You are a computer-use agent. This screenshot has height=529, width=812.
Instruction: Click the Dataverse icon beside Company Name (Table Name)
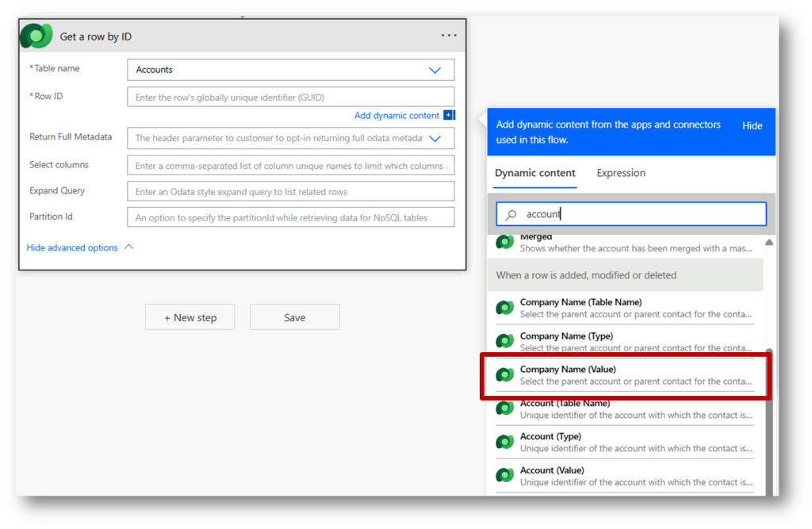tap(505, 308)
